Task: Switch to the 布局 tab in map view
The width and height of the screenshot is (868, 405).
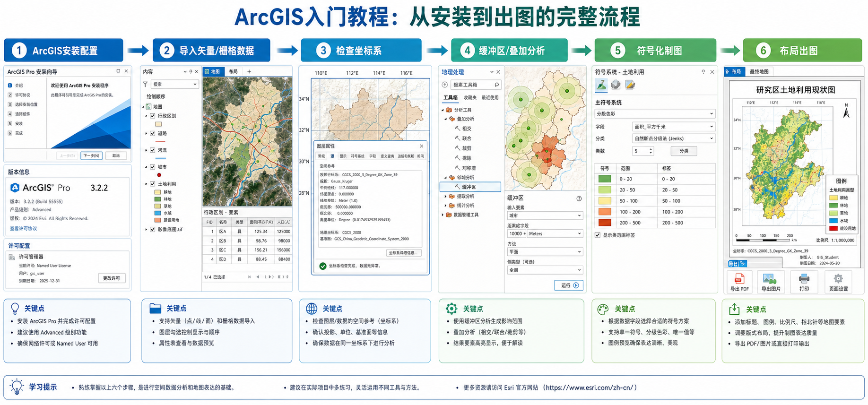Action: pos(233,72)
